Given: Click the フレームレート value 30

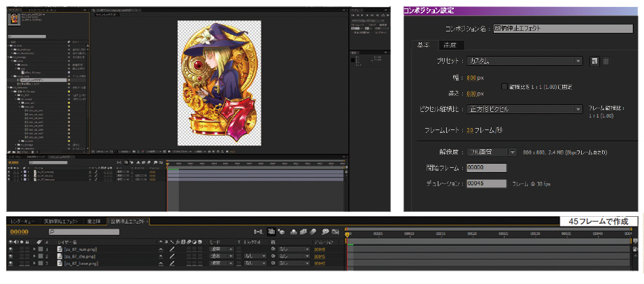Looking at the screenshot, I should point(470,130).
